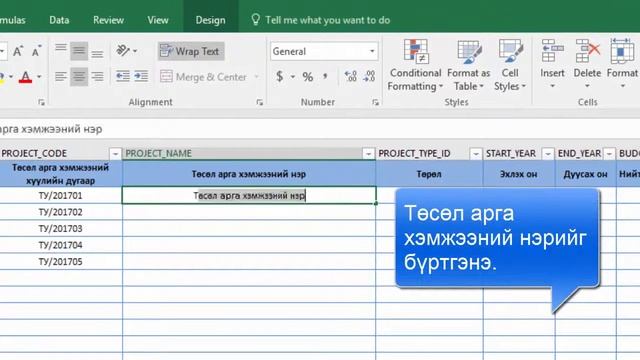Open the Merge & Center dropdown arrow

click(x=257, y=77)
